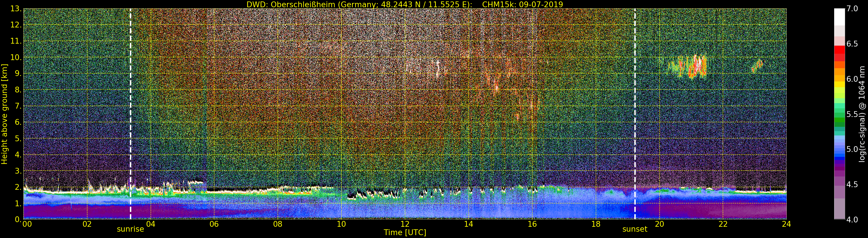Click the colorbar label '7.0'
This screenshot has height=238, width=868.
click(852, 9)
